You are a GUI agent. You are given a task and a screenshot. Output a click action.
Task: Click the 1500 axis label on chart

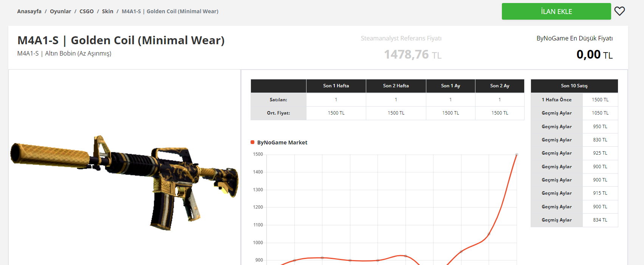(x=258, y=154)
